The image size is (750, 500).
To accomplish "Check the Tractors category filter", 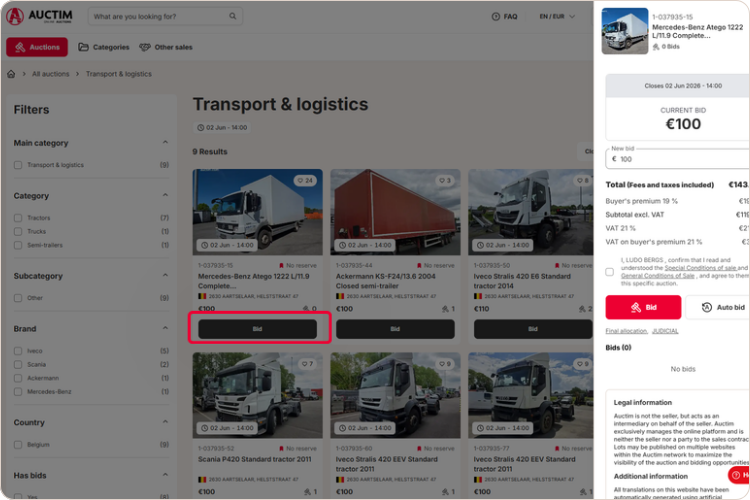I will [18, 218].
